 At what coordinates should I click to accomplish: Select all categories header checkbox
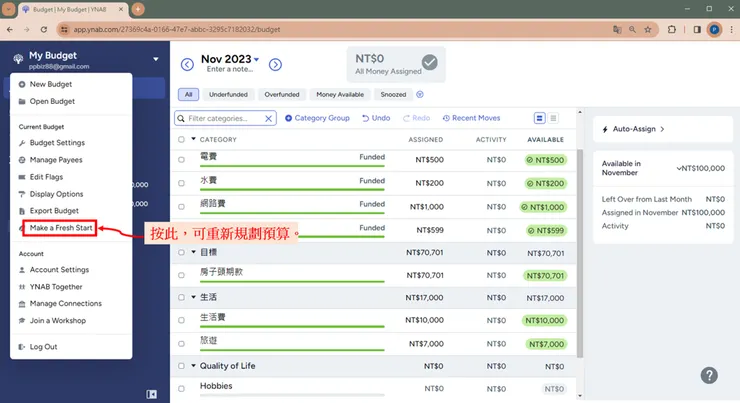point(181,139)
